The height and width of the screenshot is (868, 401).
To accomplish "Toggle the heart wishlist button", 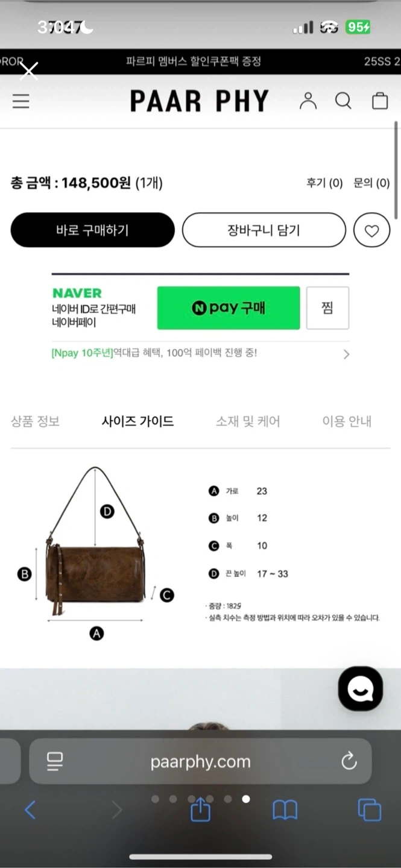I will [x=371, y=230].
